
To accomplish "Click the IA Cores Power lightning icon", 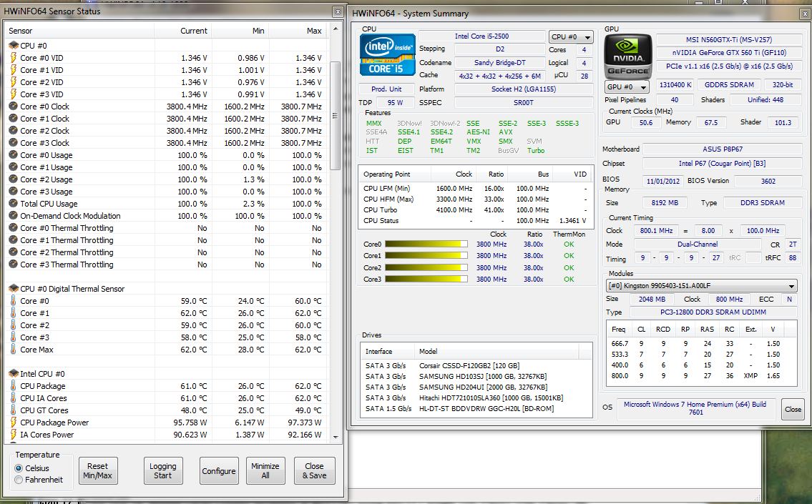I will [14, 435].
